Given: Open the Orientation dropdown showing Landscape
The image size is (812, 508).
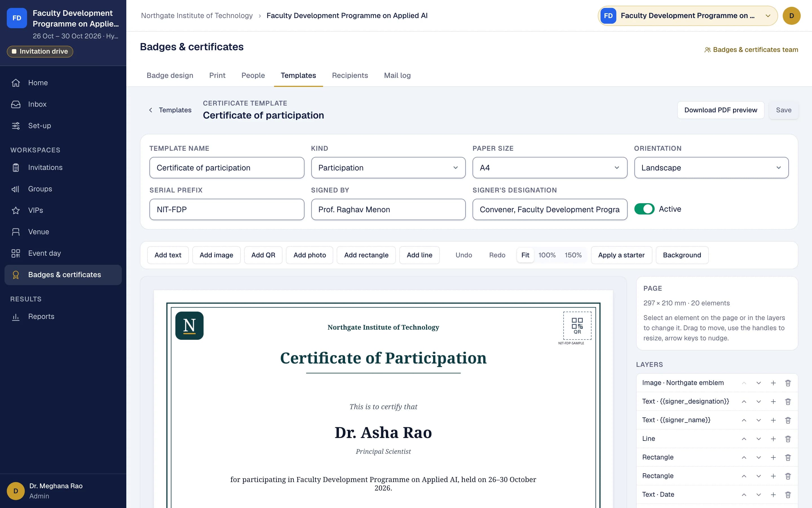Looking at the screenshot, I should tap(711, 168).
